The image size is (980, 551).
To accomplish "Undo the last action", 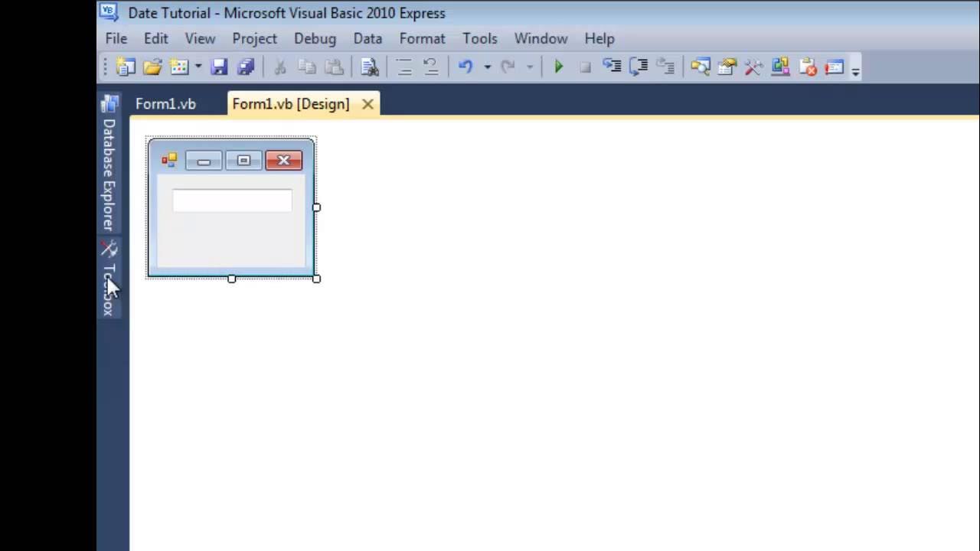I will 465,67.
